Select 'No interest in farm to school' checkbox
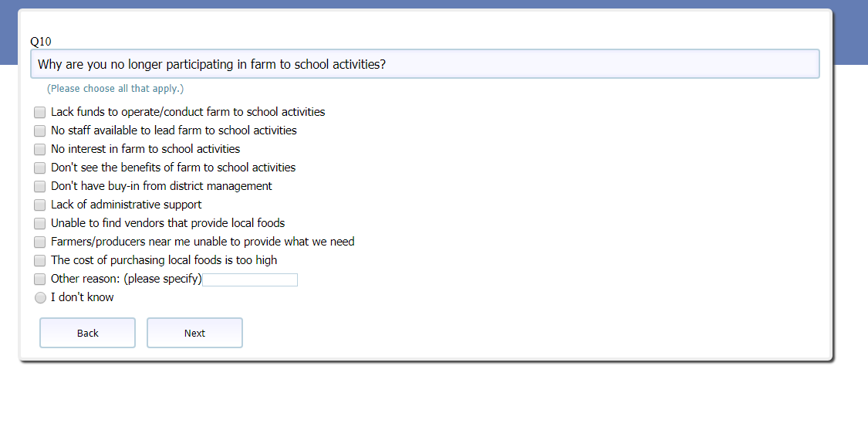Viewport: 868px width, 427px height. 40,149
